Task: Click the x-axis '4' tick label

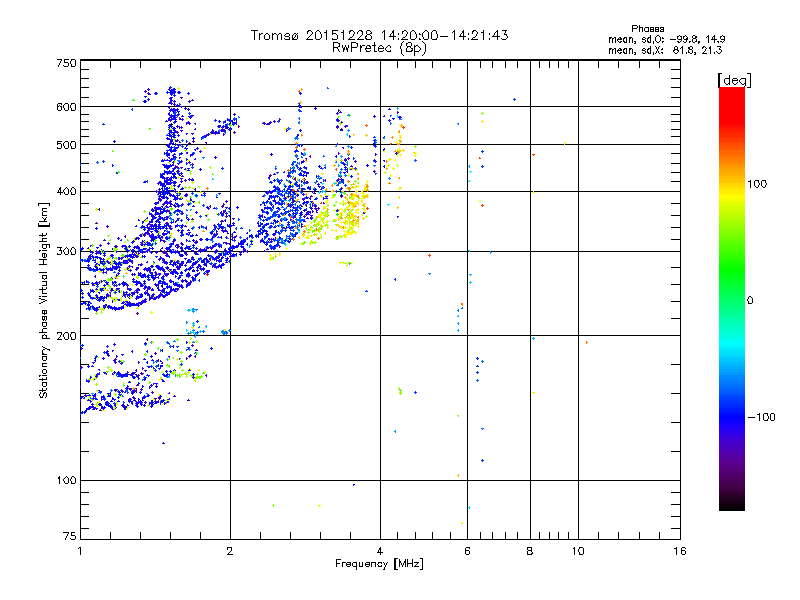Action: (x=380, y=551)
